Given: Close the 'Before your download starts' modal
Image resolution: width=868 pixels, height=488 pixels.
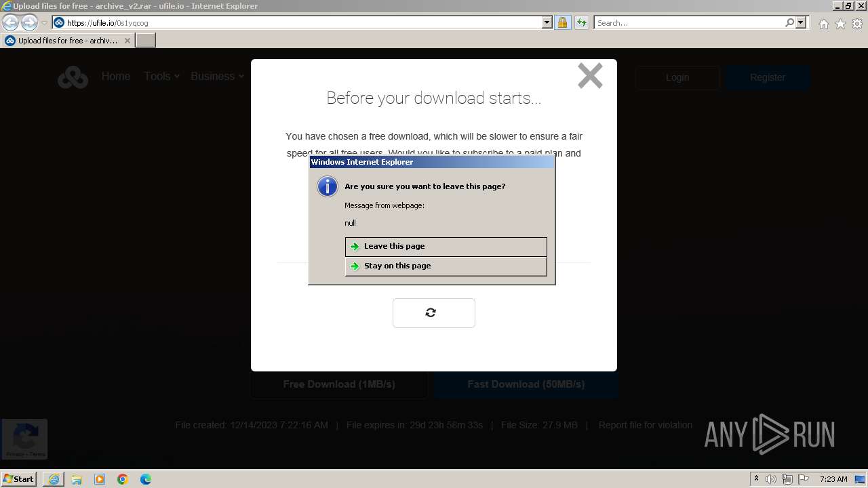Looking at the screenshot, I should coord(590,76).
